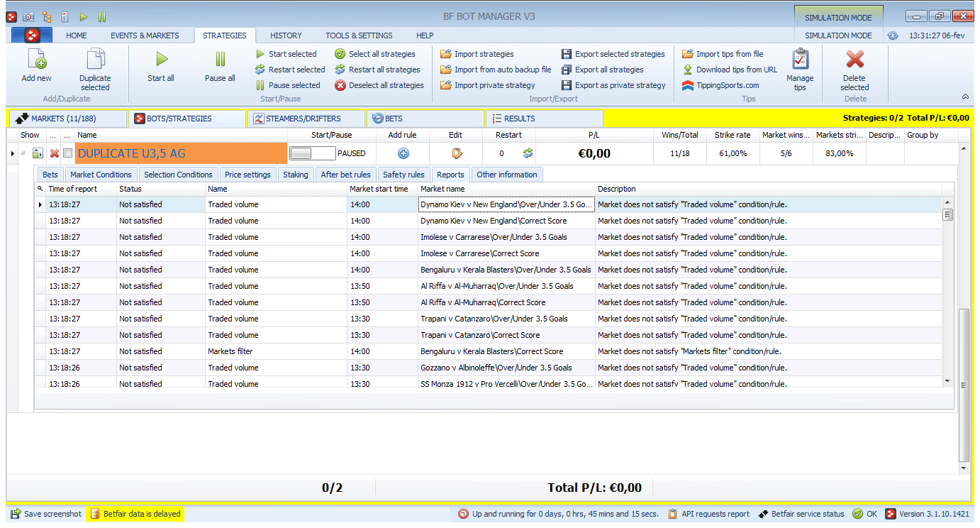This screenshot has height=528, width=980.
Task: Click the report grid search icon
Action: (40, 189)
